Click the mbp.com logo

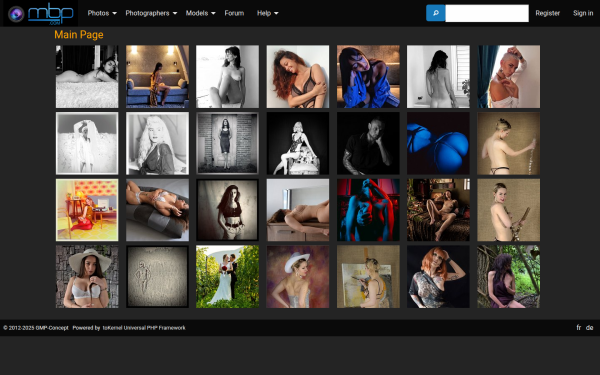tap(41, 13)
